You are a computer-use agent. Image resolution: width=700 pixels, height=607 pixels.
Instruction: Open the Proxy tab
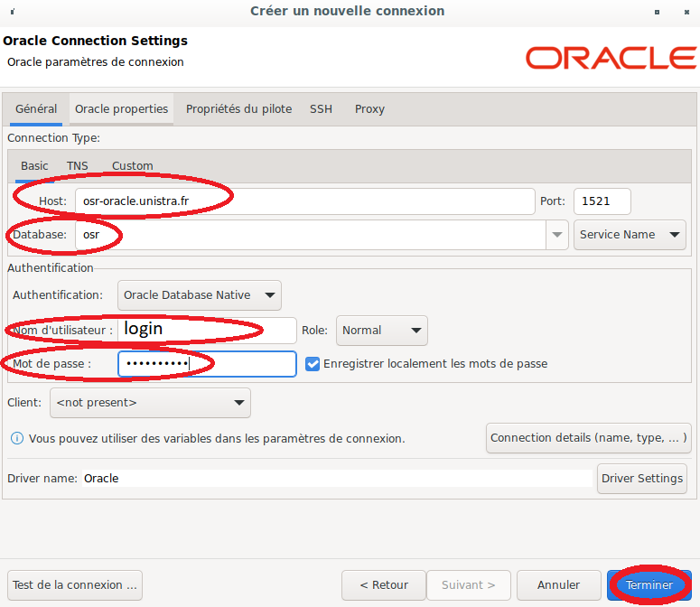[x=369, y=109]
